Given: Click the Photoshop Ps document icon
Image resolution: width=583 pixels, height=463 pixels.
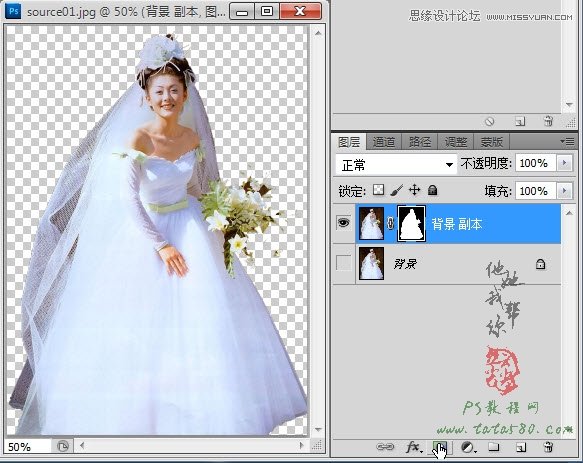Looking at the screenshot, I should (x=13, y=11).
